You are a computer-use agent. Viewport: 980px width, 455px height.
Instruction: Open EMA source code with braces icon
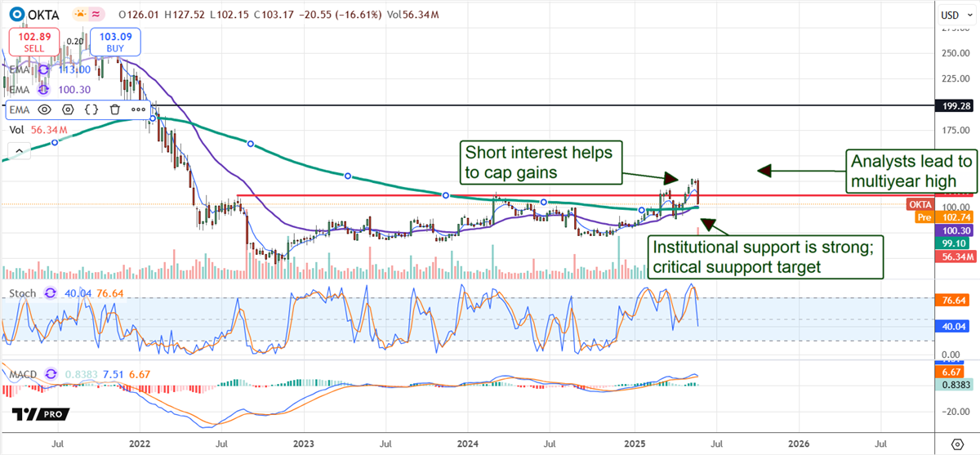point(91,109)
